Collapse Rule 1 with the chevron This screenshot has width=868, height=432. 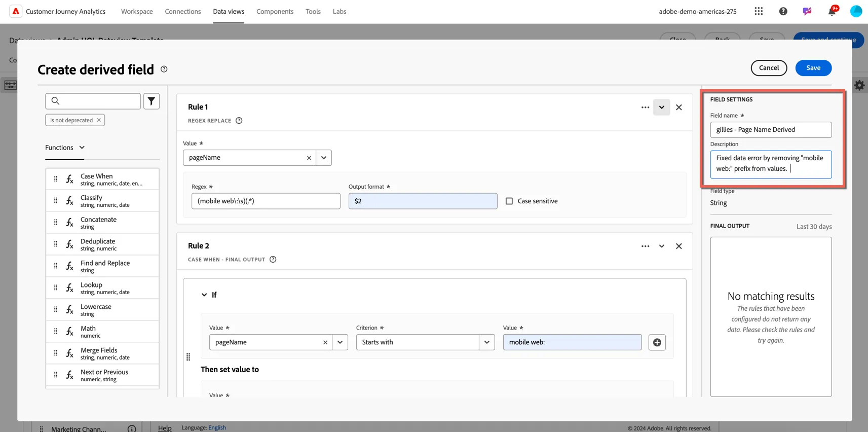pos(662,107)
